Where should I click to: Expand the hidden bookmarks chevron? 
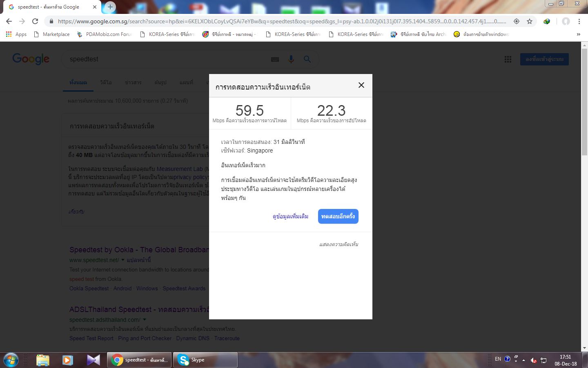coord(578,34)
